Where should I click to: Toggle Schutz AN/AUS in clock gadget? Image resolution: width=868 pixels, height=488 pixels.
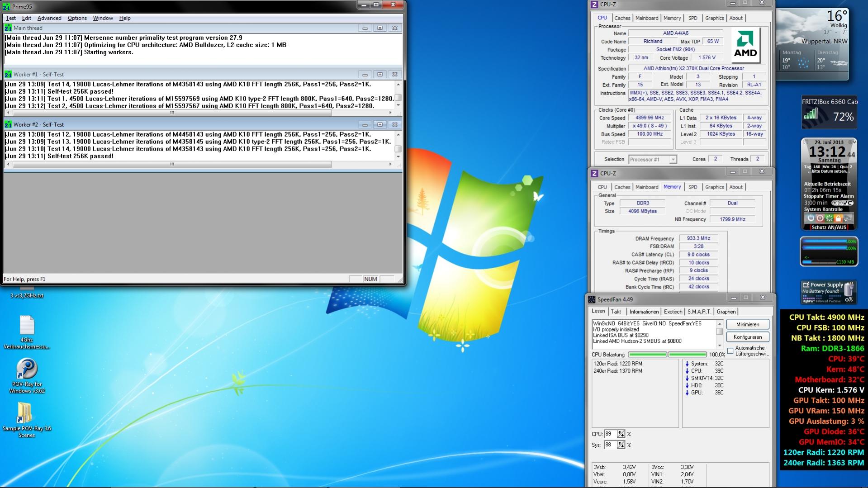point(829,227)
